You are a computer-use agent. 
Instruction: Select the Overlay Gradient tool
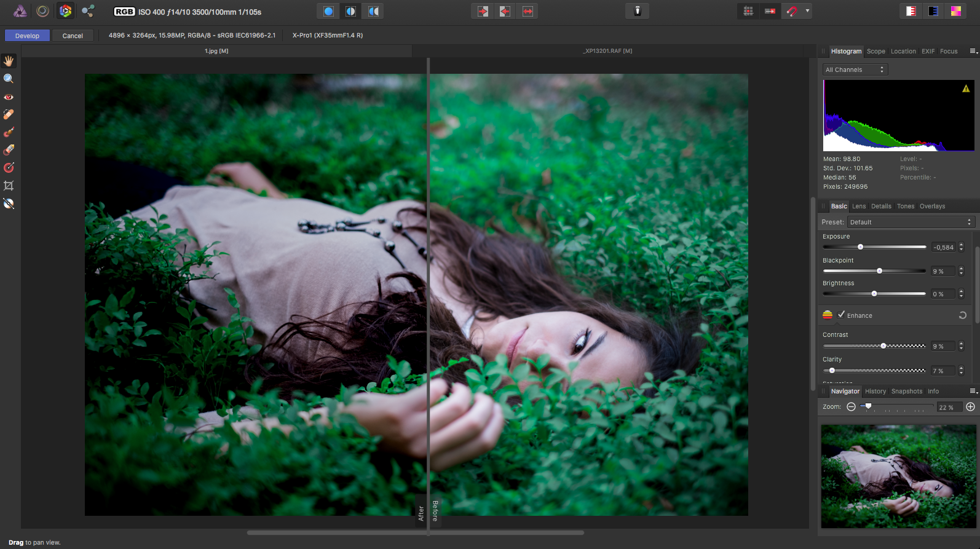[x=9, y=168]
